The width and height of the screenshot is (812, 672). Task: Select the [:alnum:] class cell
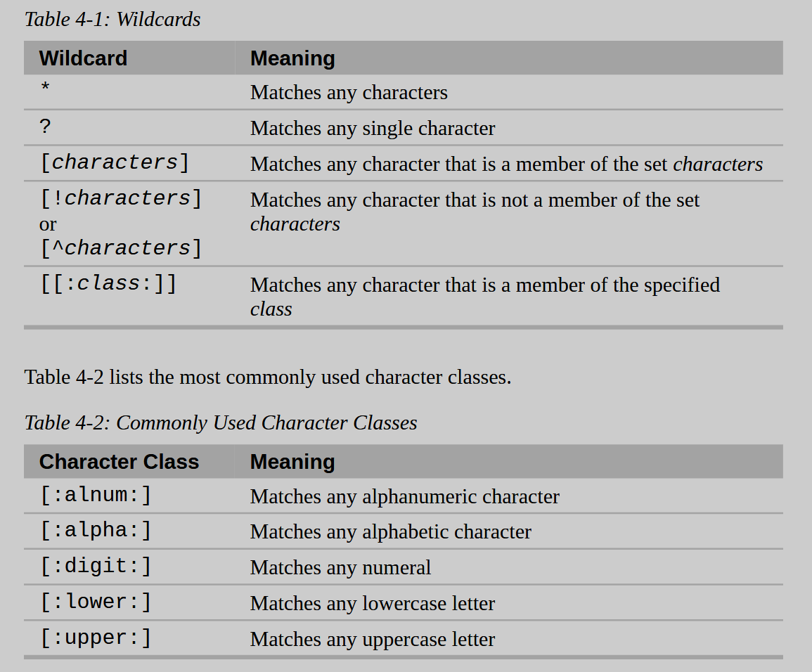[x=96, y=495]
